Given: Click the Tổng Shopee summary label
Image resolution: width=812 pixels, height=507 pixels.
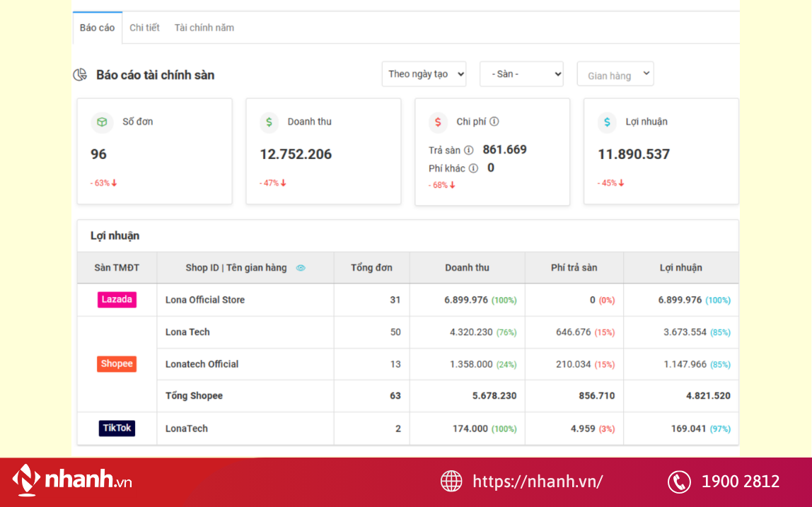Looking at the screenshot, I should tap(195, 396).
